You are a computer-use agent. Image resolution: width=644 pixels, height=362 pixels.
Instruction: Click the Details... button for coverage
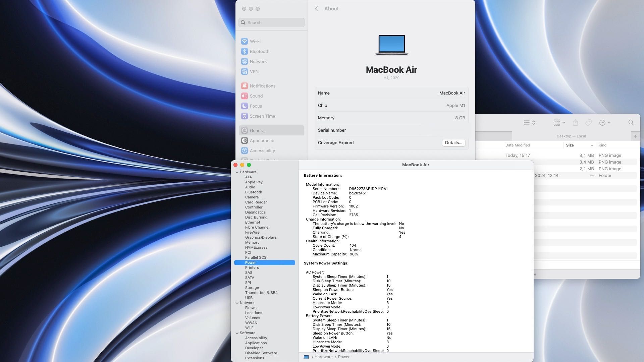pos(453,142)
